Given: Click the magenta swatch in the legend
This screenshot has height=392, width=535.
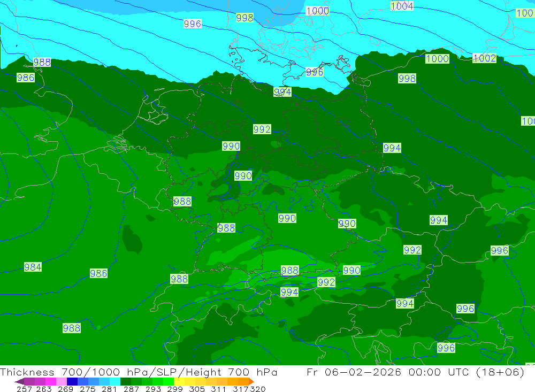Looking at the screenshot, I should point(50,381).
